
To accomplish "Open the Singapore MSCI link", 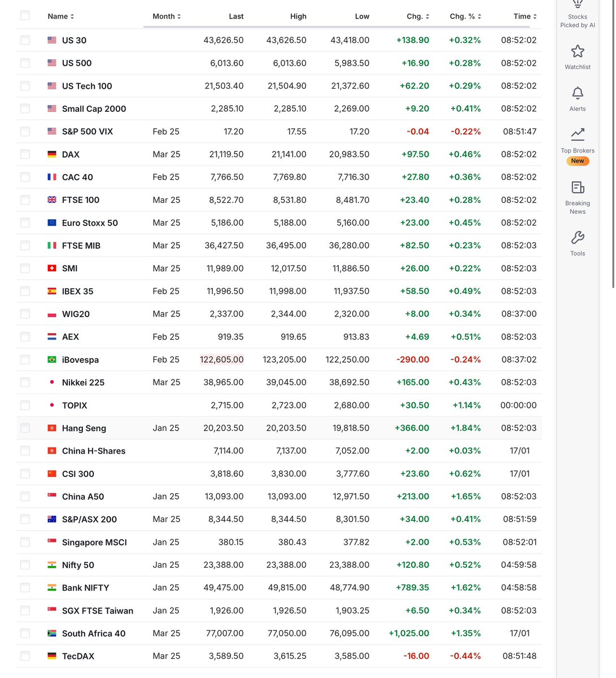I will 94,542.
